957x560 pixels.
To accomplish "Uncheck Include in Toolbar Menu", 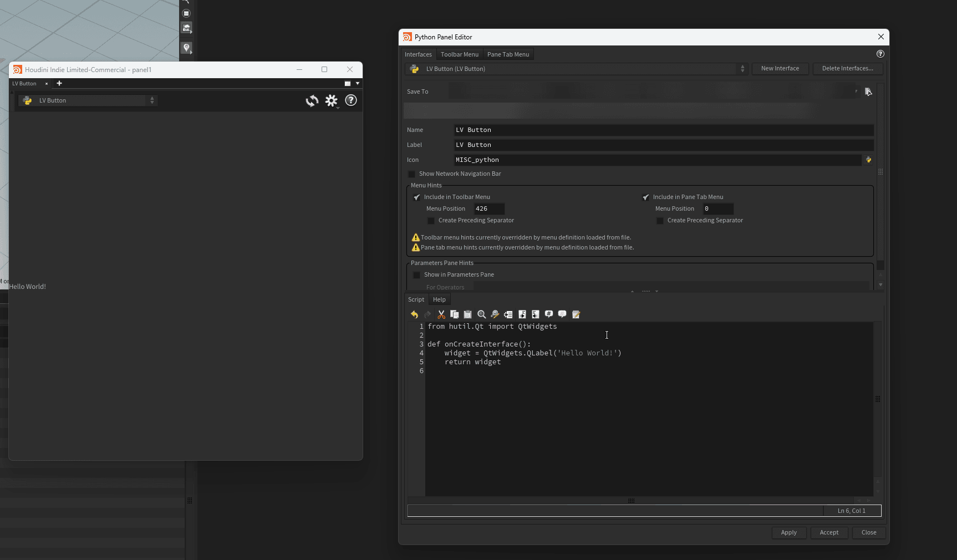I will click(x=417, y=197).
